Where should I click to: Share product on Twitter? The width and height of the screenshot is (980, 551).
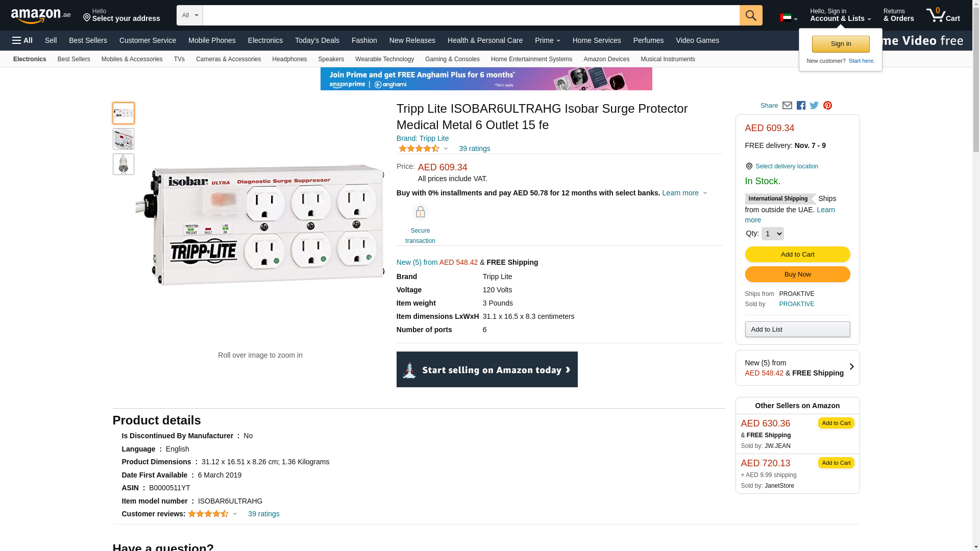(814, 106)
